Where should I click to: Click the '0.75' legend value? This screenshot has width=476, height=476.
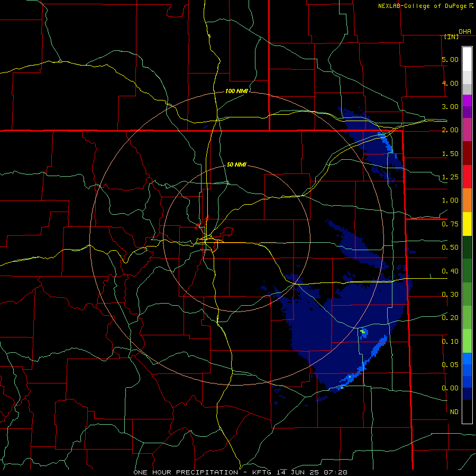point(450,224)
